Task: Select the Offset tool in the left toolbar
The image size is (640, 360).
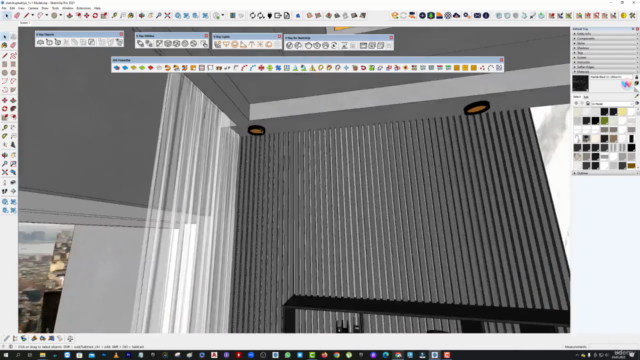Action: pos(13,118)
